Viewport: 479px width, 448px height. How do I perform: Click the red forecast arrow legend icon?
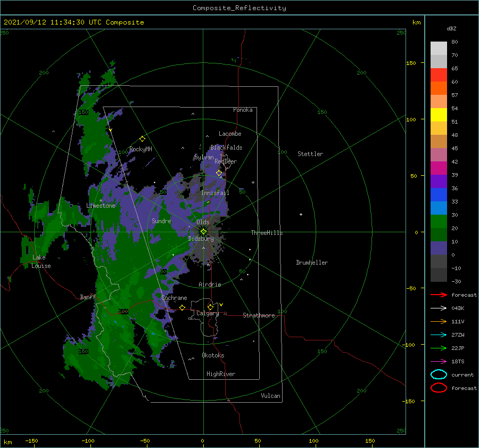pyautogui.click(x=439, y=295)
